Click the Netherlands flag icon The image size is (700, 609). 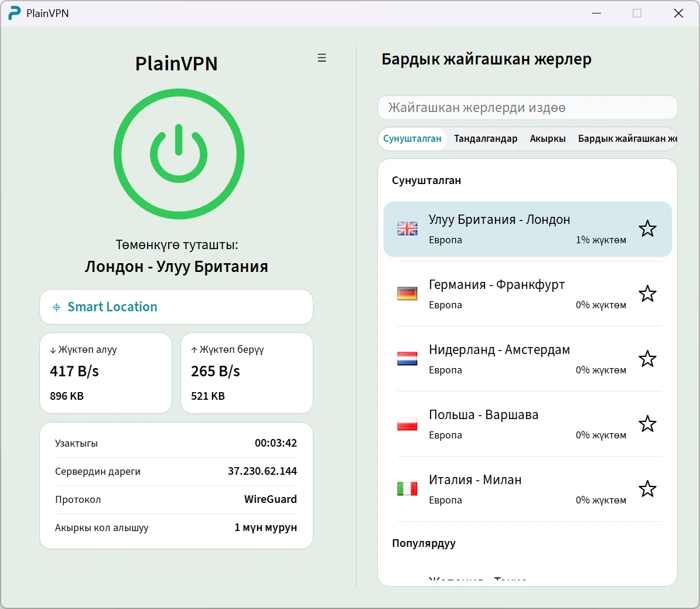click(407, 359)
